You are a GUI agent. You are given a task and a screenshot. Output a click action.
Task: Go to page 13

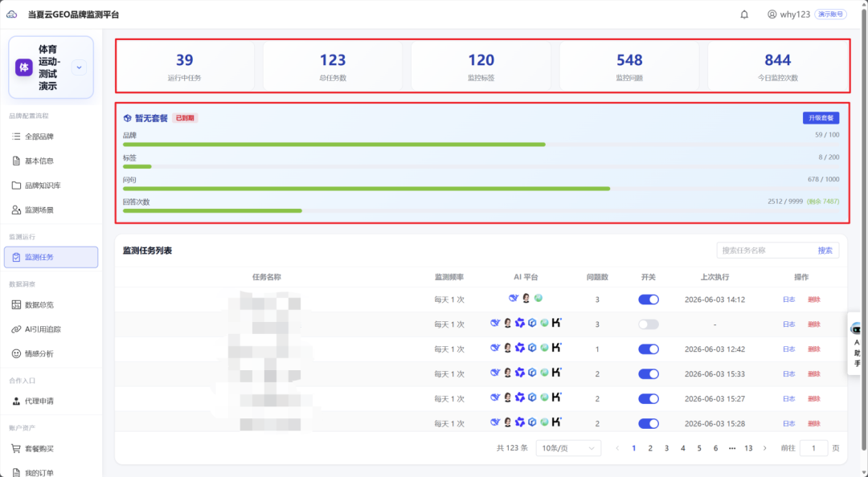[748, 448]
